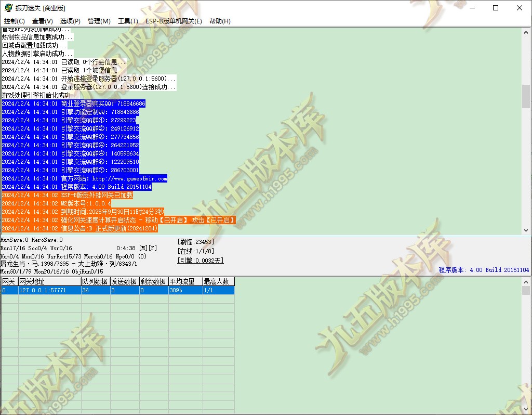The image size is (532, 415).
Task: Click the 平均流量 column header
Action: pyautogui.click(x=185, y=281)
